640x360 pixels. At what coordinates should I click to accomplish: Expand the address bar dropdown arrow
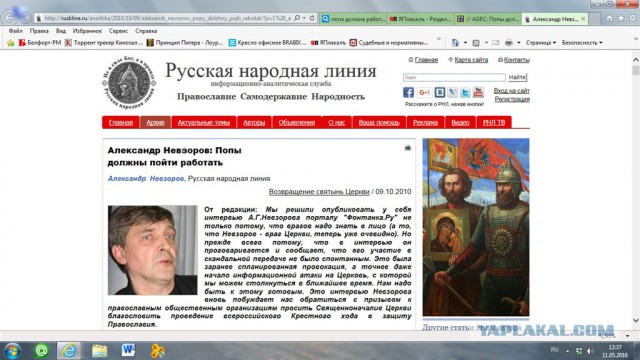pos(304,18)
